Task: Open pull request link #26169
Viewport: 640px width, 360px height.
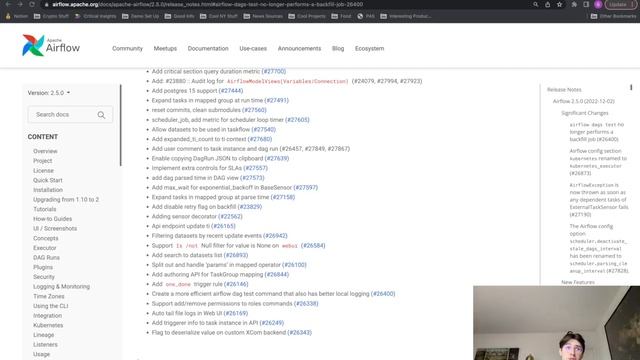Action: pyautogui.click(x=236, y=313)
